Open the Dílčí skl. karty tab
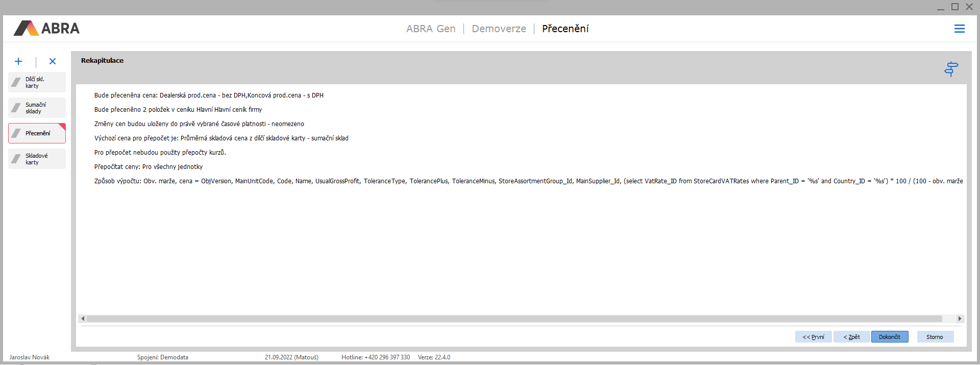The width and height of the screenshot is (980, 365). click(x=37, y=82)
